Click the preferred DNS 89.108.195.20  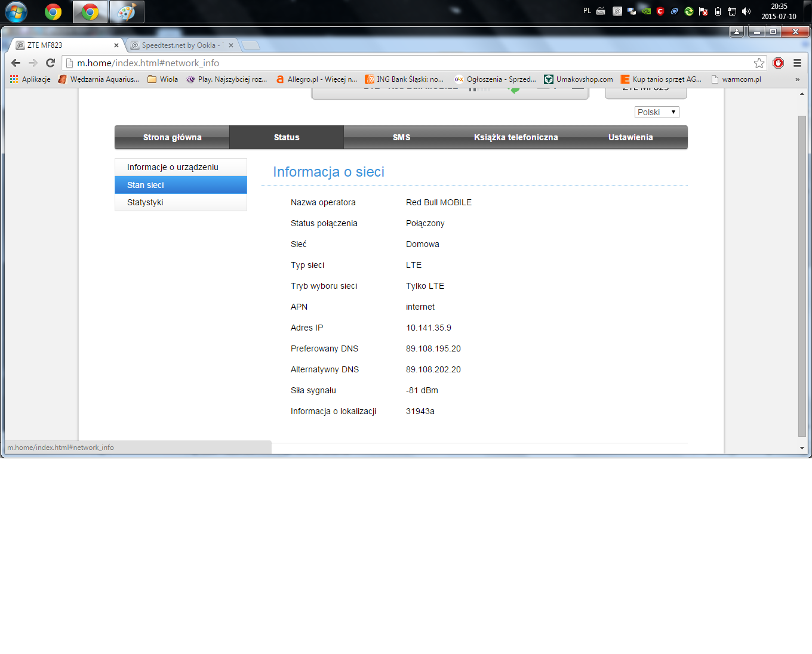pyautogui.click(x=433, y=348)
